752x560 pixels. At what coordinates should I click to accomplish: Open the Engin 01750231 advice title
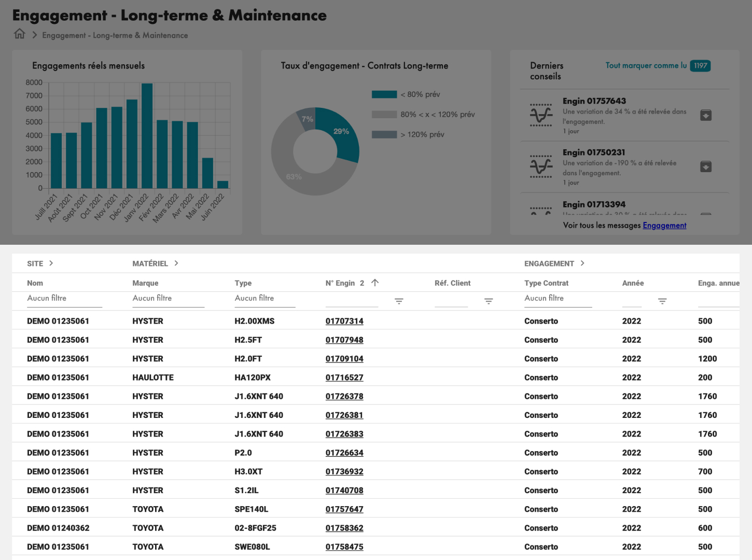(x=594, y=152)
